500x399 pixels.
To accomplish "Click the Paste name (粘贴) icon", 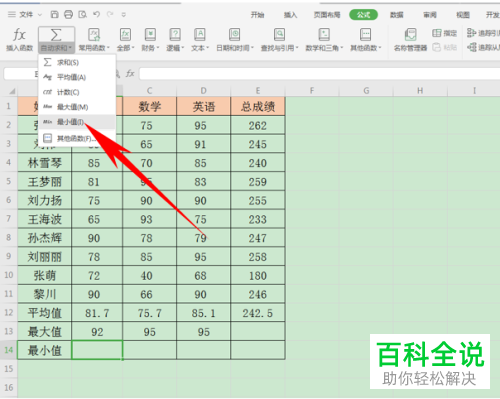I will tap(437, 47).
